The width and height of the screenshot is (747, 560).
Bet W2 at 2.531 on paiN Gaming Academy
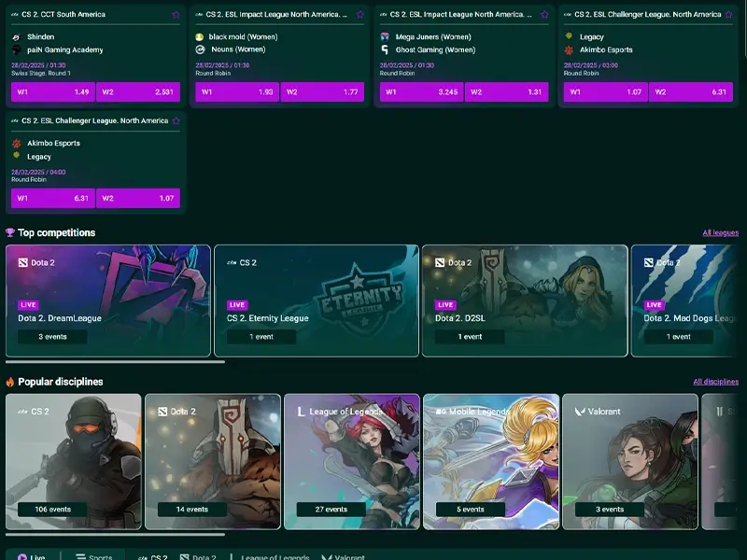(138, 91)
